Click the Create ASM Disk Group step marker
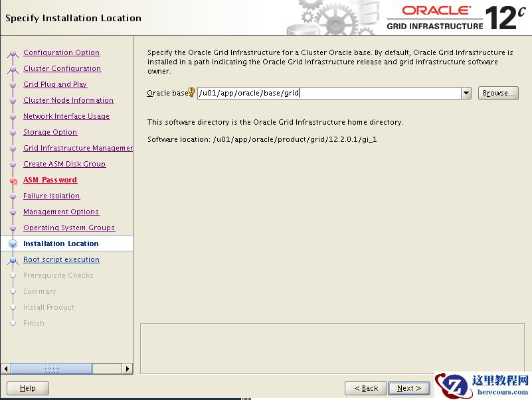Screen dimensions: 532x400 [x=13, y=165]
